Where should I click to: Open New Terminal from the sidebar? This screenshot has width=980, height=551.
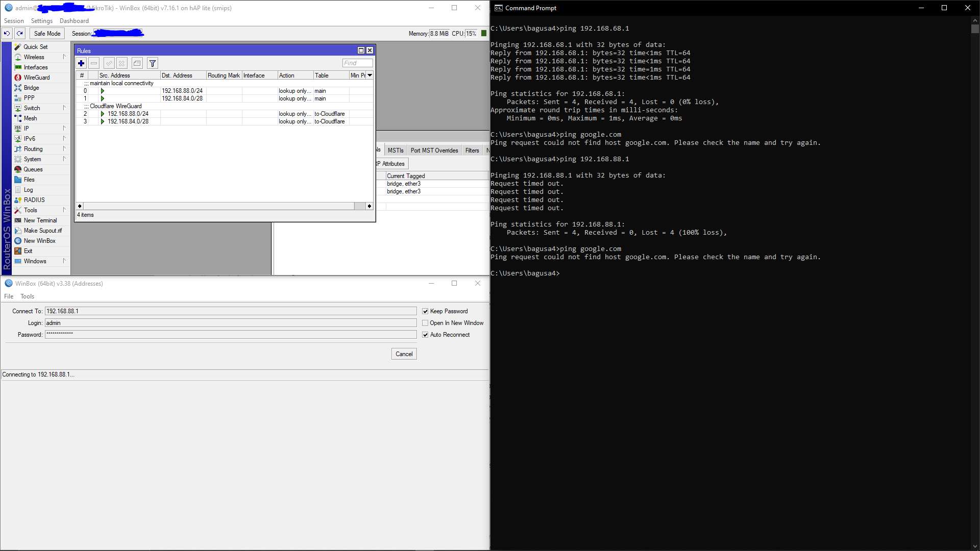coord(40,220)
